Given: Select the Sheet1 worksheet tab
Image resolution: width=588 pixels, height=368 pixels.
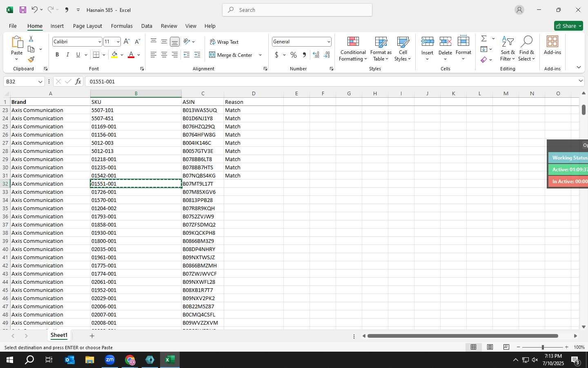Looking at the screenshot, I should [59, 335].
